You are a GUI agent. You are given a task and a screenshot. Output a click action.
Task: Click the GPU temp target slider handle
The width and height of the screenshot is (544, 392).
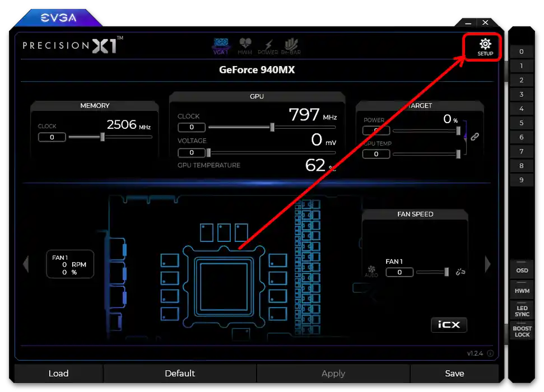tap(458, 153)
